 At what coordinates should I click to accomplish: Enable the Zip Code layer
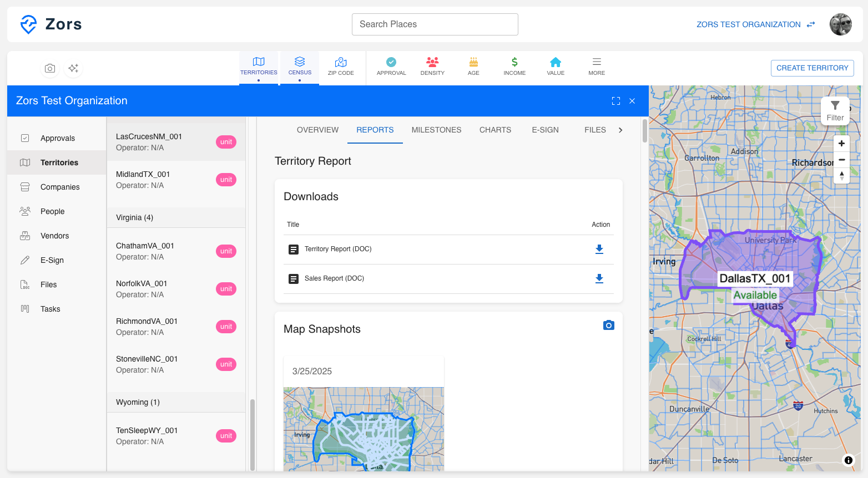pos(341,66)
